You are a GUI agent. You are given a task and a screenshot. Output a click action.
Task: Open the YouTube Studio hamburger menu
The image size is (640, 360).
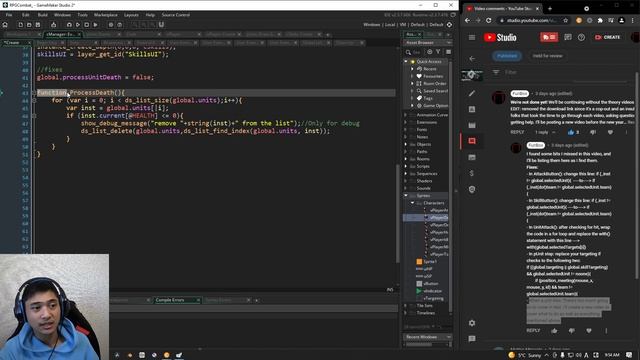(472, 38)
